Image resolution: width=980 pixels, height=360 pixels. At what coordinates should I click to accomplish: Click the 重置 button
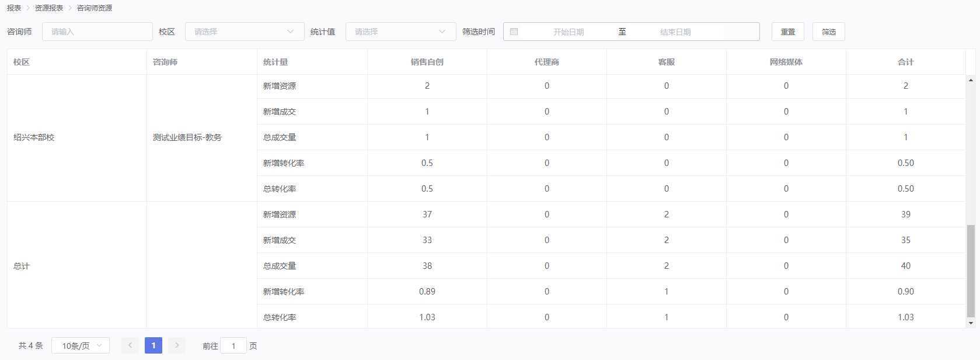tap(788, 32)
